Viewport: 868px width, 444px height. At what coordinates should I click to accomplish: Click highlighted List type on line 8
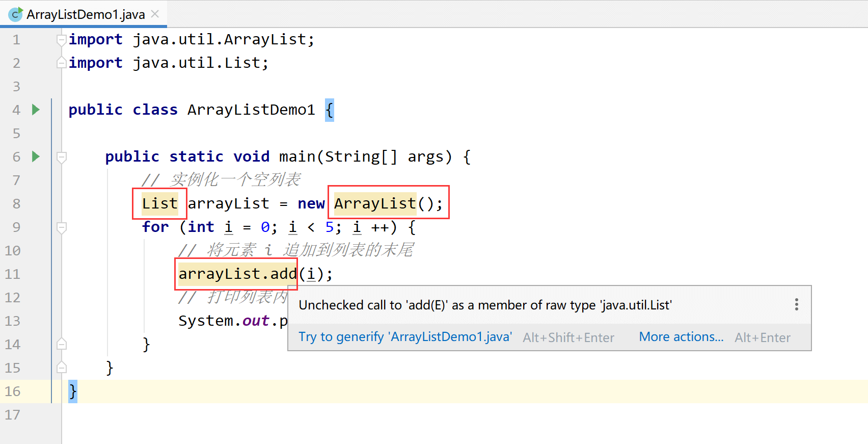(x=159, y=203)
